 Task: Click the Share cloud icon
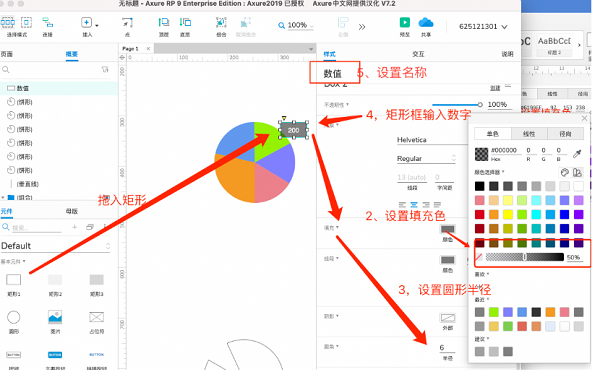[426, 22]
